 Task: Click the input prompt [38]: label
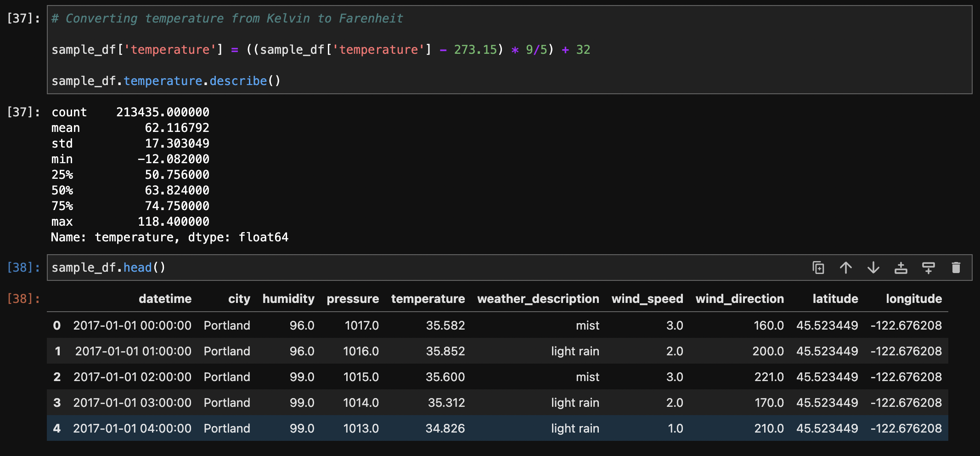point(23,268)
